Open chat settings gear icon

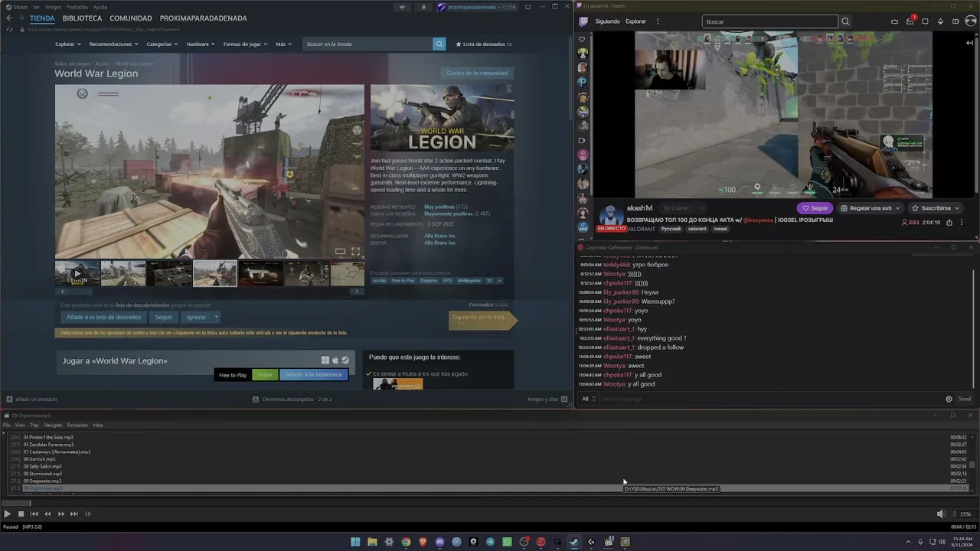click(949, 399)
